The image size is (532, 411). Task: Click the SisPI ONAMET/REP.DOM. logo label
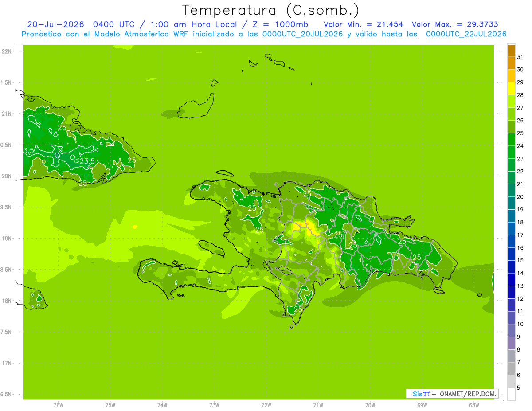click(452, 394)
